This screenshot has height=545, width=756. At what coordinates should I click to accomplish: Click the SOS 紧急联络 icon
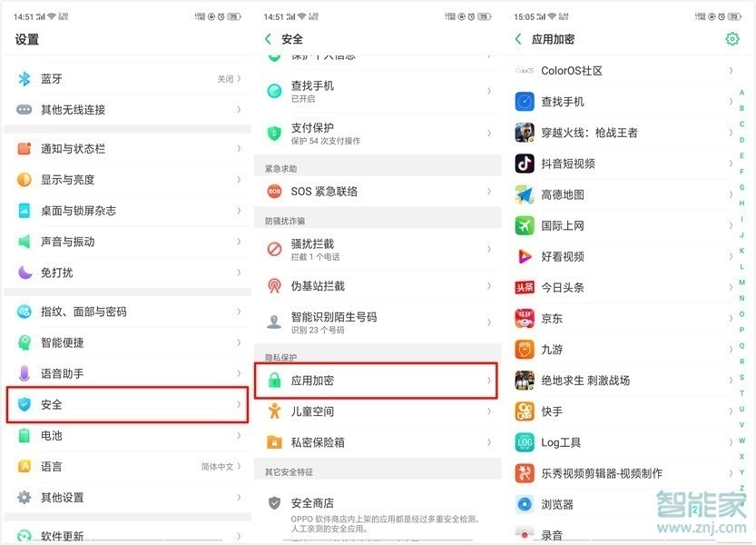274,190
